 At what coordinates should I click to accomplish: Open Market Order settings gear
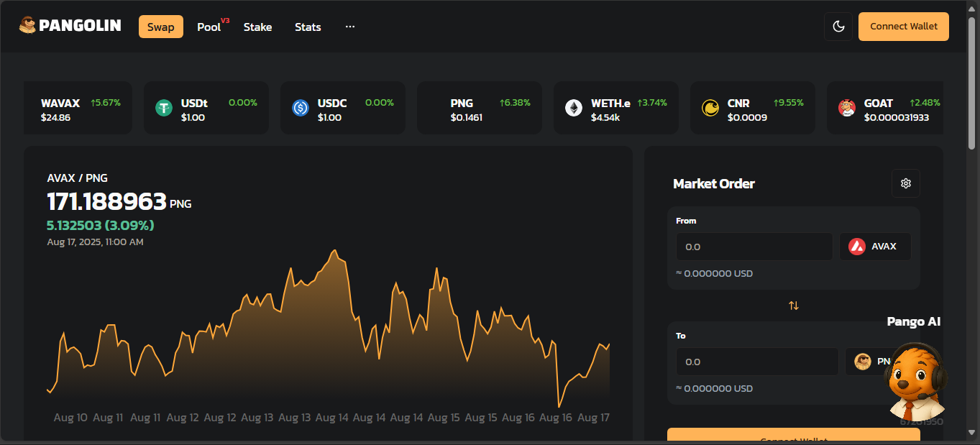[905, 183]
